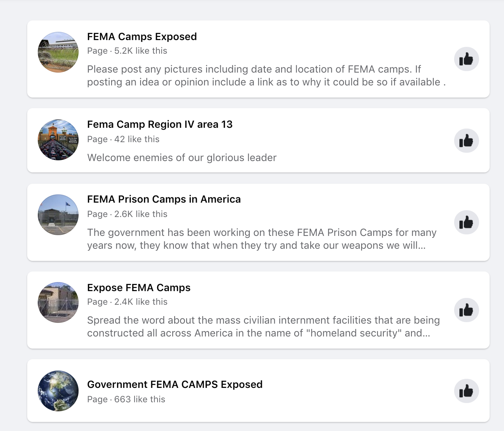Open Government FEMA CAMPS Exposed title
The width and height of the screenshot is (504, 431).
(175, 384)
